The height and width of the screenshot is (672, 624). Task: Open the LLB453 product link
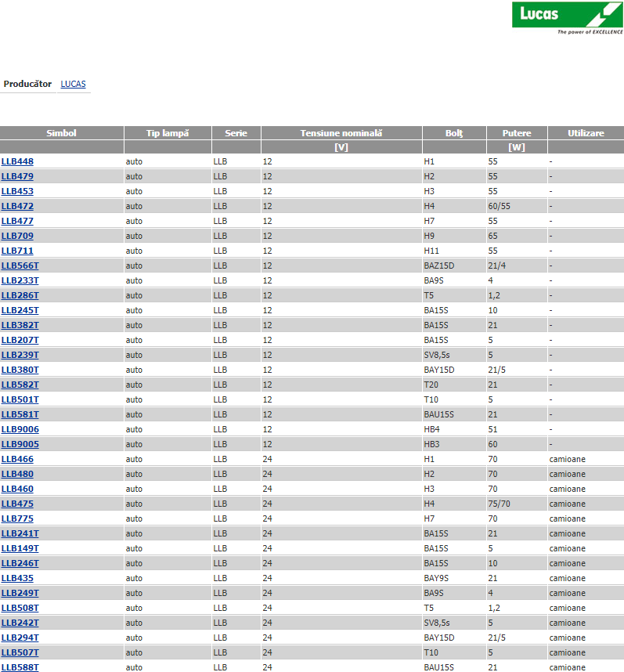[17, 191]
